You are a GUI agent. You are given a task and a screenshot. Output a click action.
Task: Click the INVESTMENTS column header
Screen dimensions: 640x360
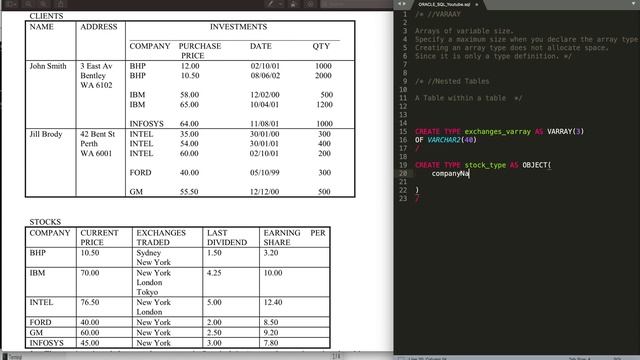click(238, 27)
